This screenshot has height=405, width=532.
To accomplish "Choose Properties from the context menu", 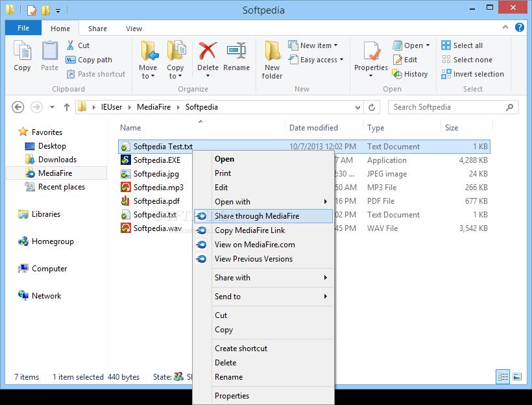I will (263, 396).
